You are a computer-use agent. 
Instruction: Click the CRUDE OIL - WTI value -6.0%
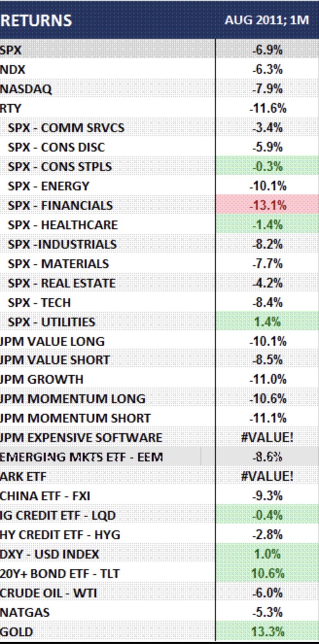pos(267,593)
